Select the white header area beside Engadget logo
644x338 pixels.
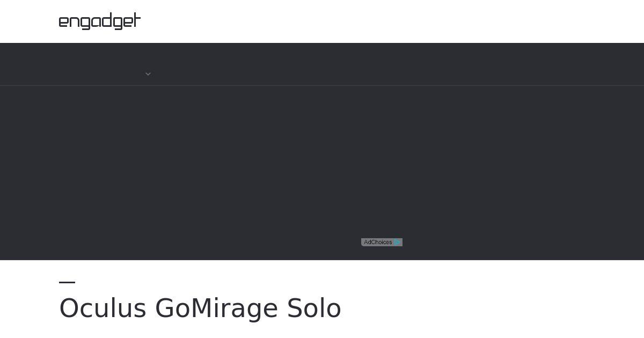(x=392, y=21)
